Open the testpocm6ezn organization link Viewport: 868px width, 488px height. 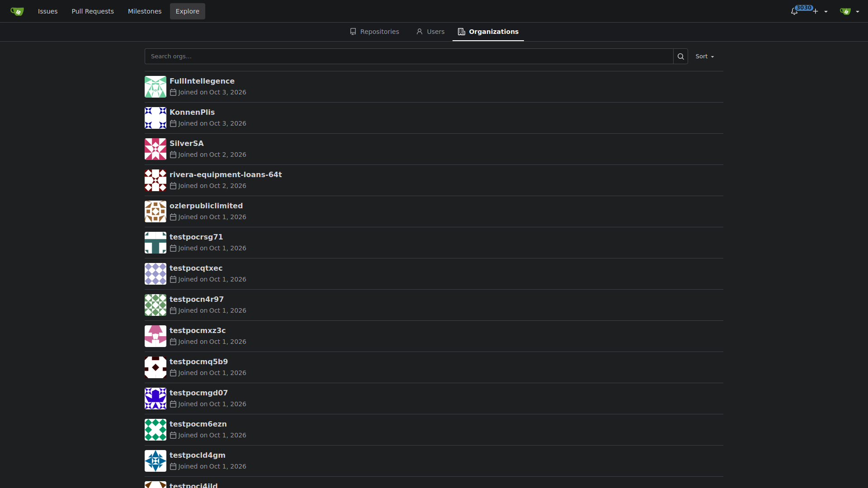click(198, 424)
